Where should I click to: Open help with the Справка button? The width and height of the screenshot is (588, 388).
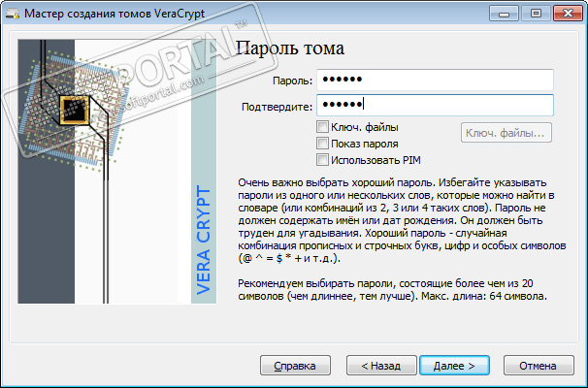(x=295, y=366)
